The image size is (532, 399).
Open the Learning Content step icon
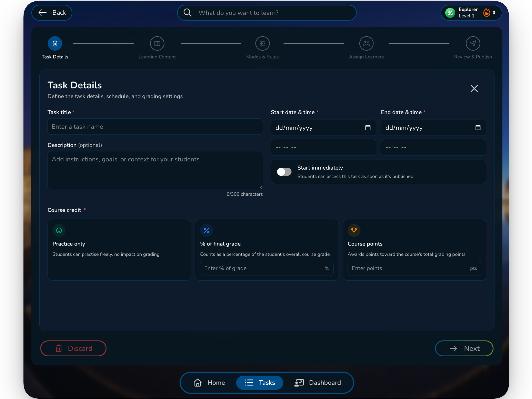tap(157, 44)
